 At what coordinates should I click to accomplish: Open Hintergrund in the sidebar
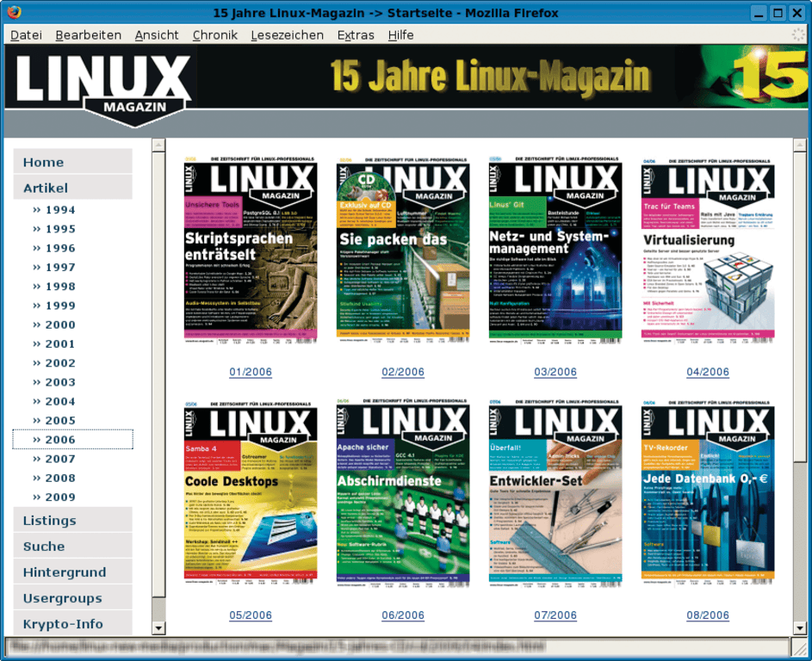(72, 572)
